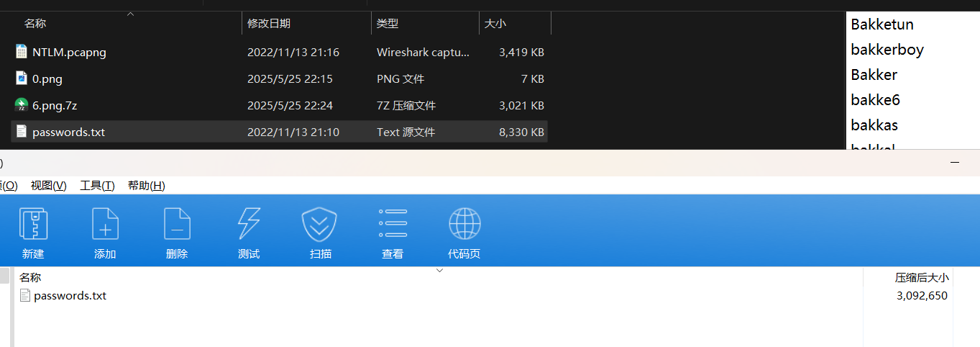Open the View (视图) menu
Screen dimensions: 980x347
coord(48,186)
